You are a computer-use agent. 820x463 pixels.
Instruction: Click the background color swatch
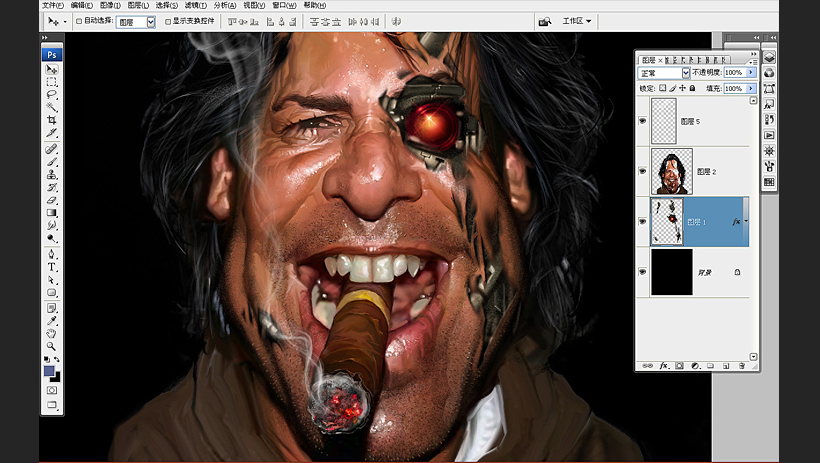tap(57, 378)
